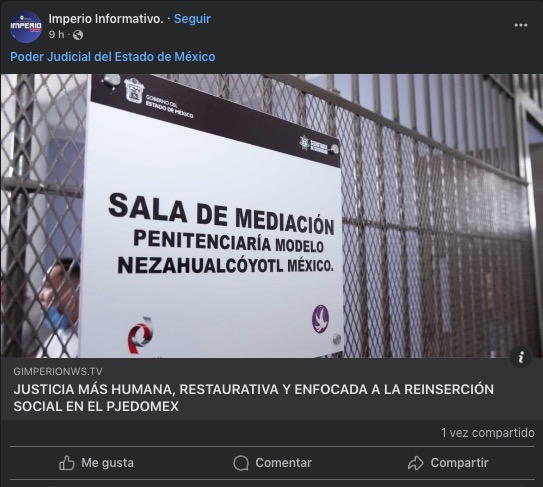The width and height of the screenshot is (543, 487).
Task: View the 1 vez compartido share count
Action: tap(488, 433)
